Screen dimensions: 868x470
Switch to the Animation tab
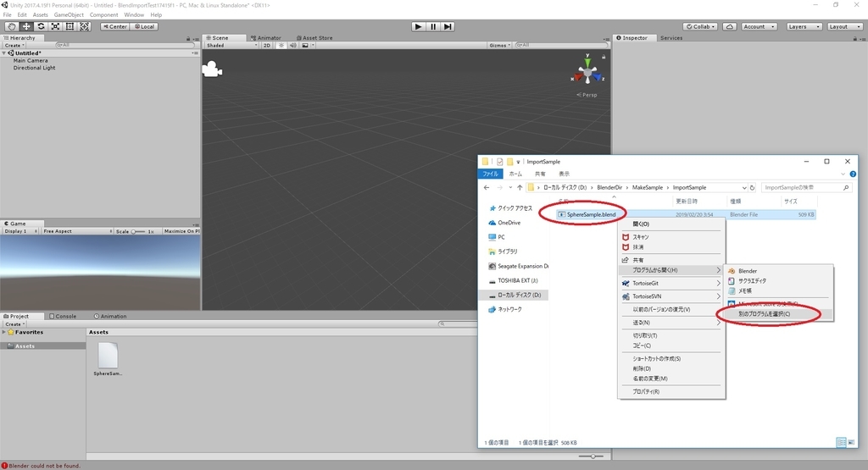(x=110, y=316)
